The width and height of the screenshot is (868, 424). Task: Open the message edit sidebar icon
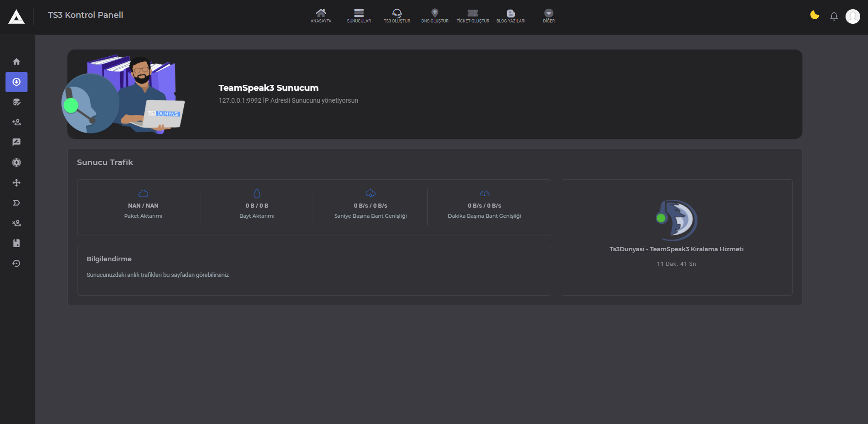click(x=17, y=143)
